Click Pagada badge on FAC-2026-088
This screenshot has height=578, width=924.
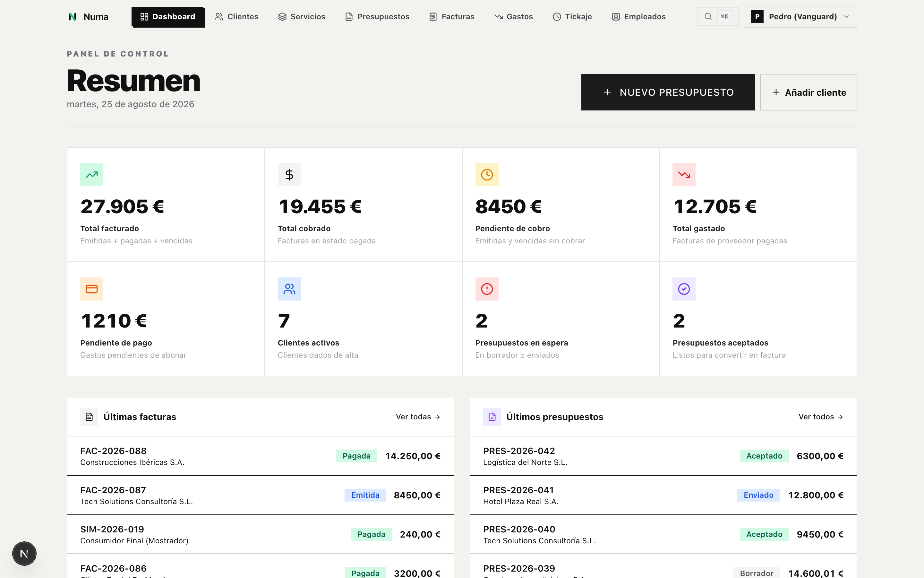(x=356, y=456)
